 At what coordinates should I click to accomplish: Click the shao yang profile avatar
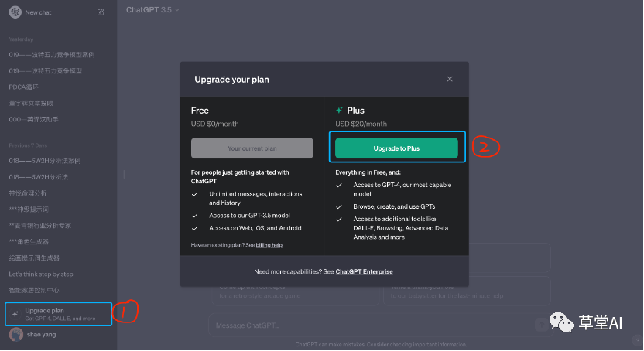click(x=15, y=335)
